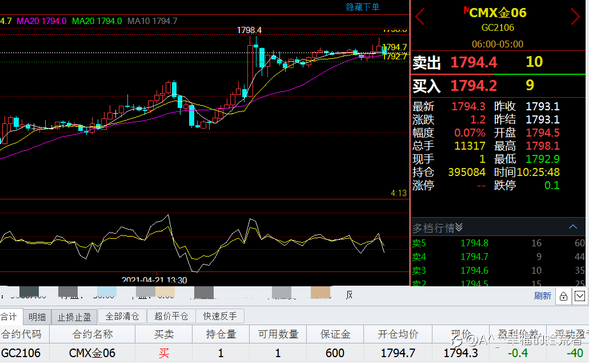The height and width of the screenshot is (364, 589).
Task: Click the 持仓量 column header
Action: tap(221, 334)
